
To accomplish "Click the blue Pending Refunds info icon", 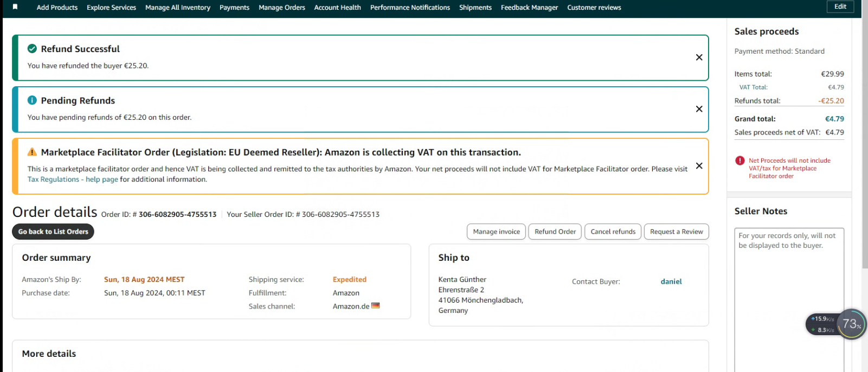I will pyautogui.click(x=32, y=100).
